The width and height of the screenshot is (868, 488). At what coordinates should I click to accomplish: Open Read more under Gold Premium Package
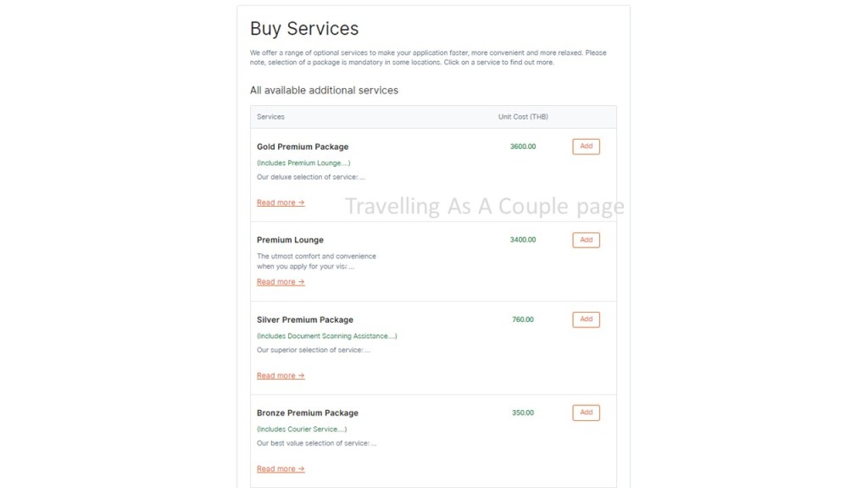click(281, 202)
